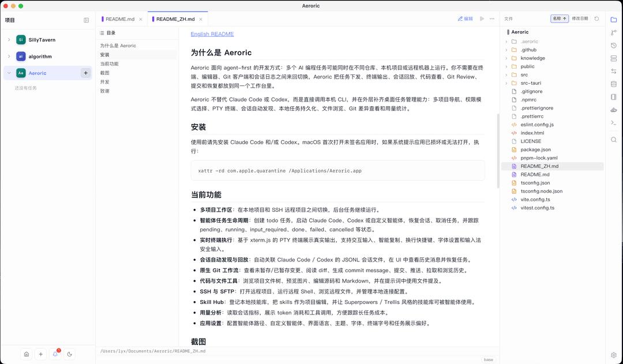Select the README_ZH.md tab
Image resolution: width=623 pixels, height=364 pixels.
pos(175,19)
